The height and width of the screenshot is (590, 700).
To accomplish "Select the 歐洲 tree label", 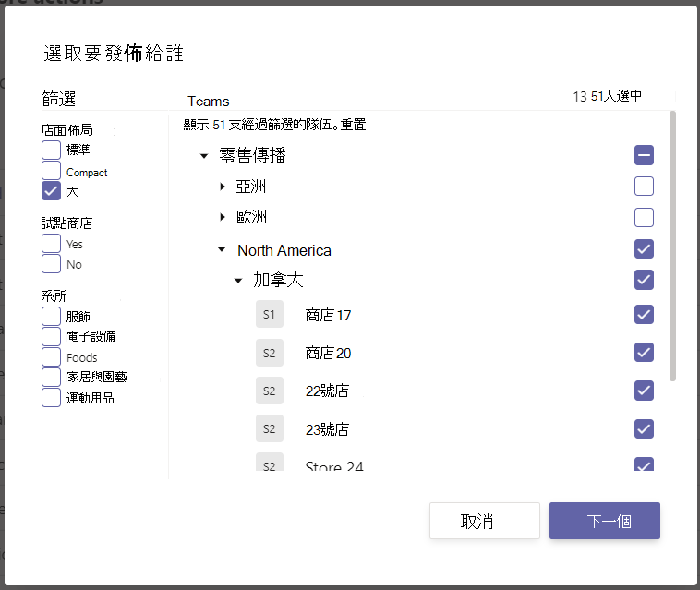I will [x=251, y=217].
